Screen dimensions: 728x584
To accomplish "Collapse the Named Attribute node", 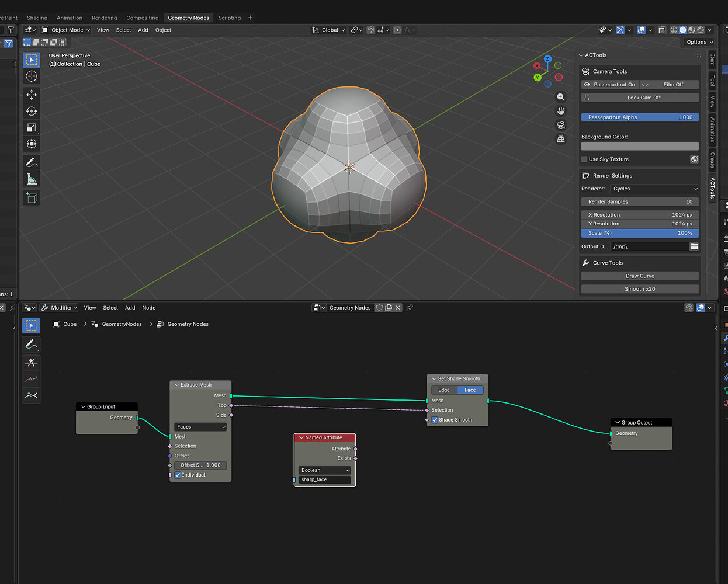I will click(x=301, y=437).
